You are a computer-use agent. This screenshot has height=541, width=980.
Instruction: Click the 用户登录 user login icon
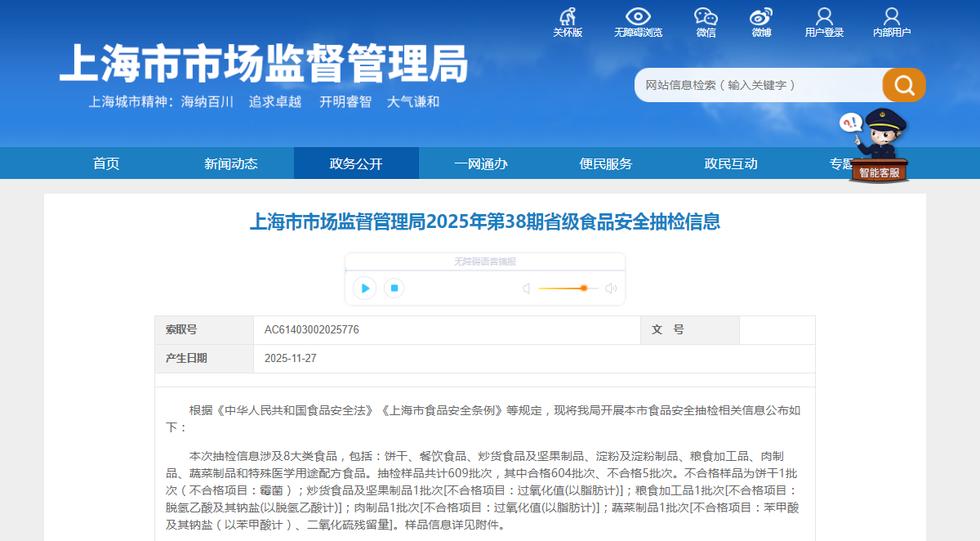[x=824, y=16]
